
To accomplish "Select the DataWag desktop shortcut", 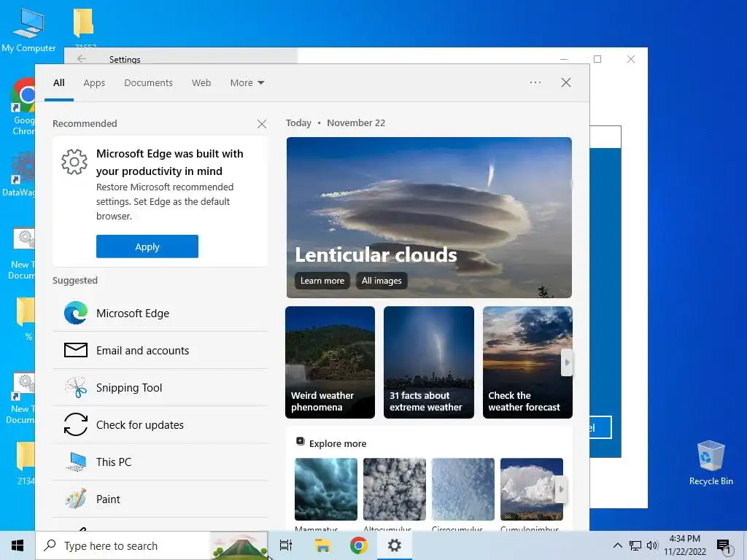I will pyautogui.click(x=19, y=174).
